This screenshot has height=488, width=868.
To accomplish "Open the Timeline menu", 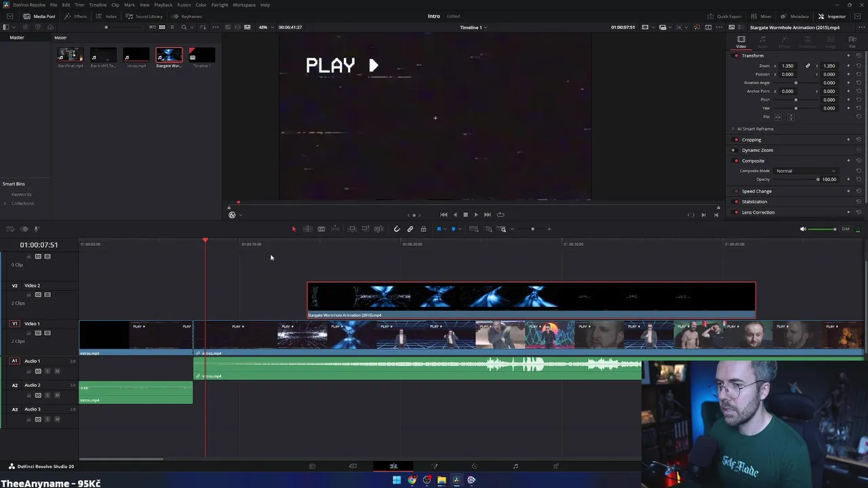I will 98,5.
